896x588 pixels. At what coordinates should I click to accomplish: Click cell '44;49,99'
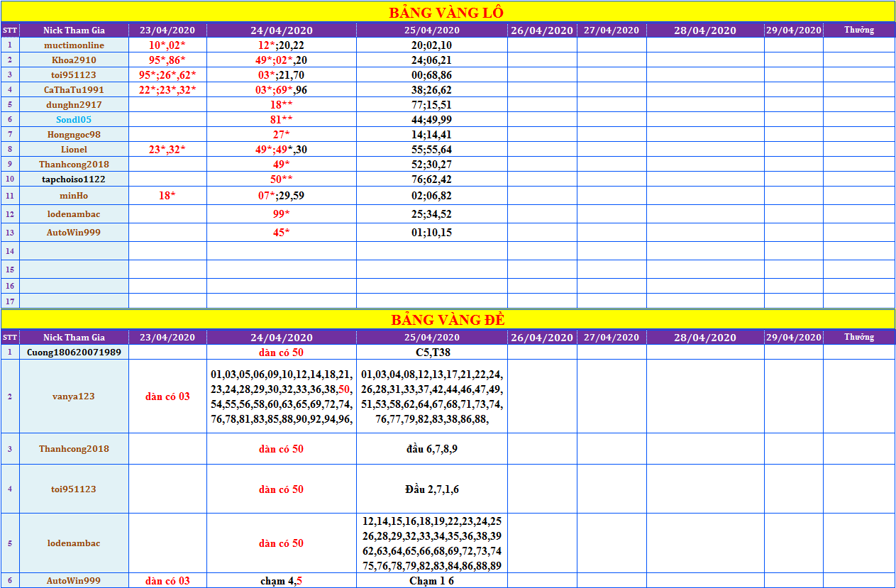432,119
